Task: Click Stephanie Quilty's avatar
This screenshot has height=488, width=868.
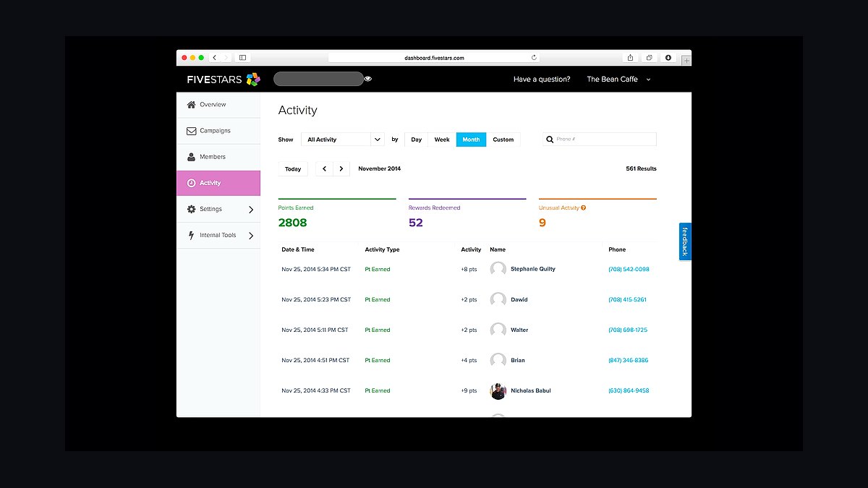Action: [498, 270]
